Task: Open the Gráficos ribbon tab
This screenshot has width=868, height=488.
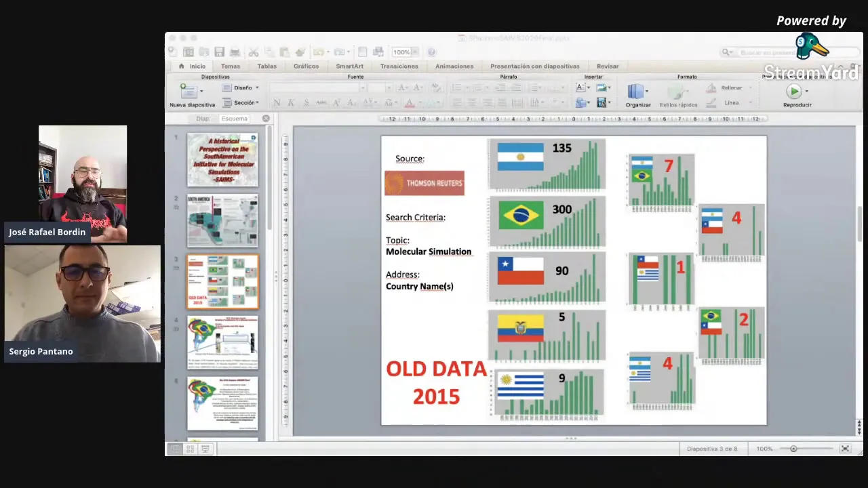Action: 306,66
